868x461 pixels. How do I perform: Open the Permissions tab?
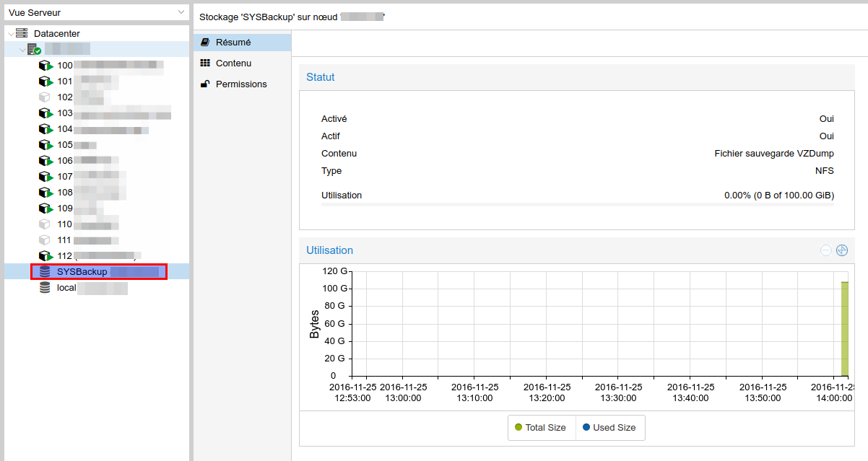coord(242,84)
